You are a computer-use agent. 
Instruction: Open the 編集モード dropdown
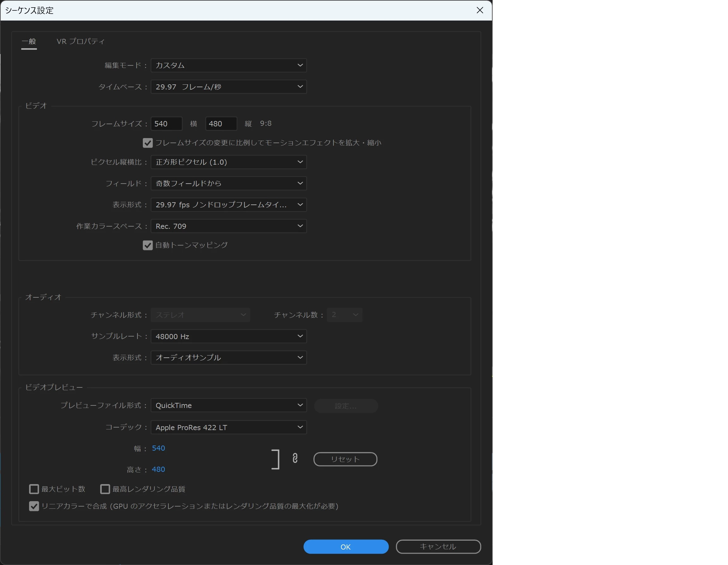coord(229,65)
